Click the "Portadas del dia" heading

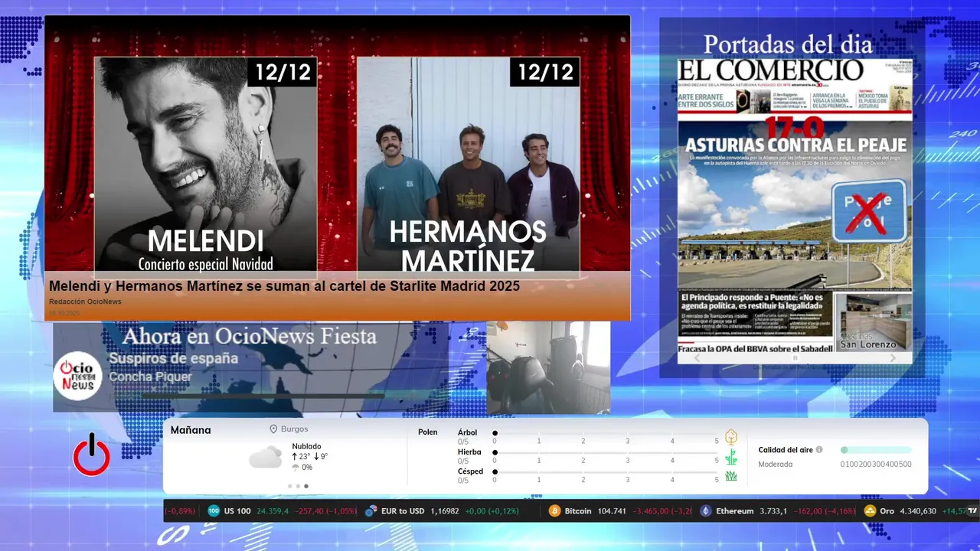pyautogui.click(x=788, y=44)
